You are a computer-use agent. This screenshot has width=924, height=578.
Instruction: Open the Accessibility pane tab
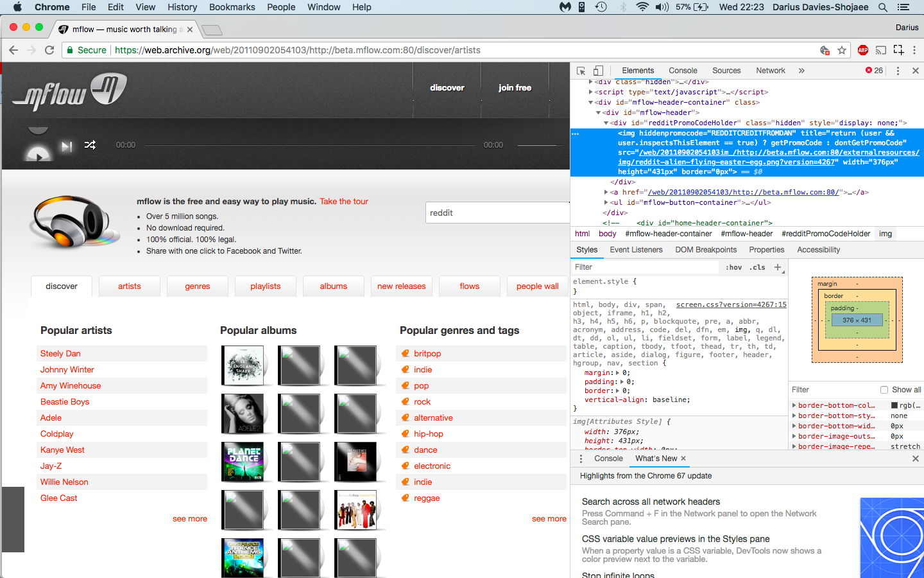[x=818, y=250]
